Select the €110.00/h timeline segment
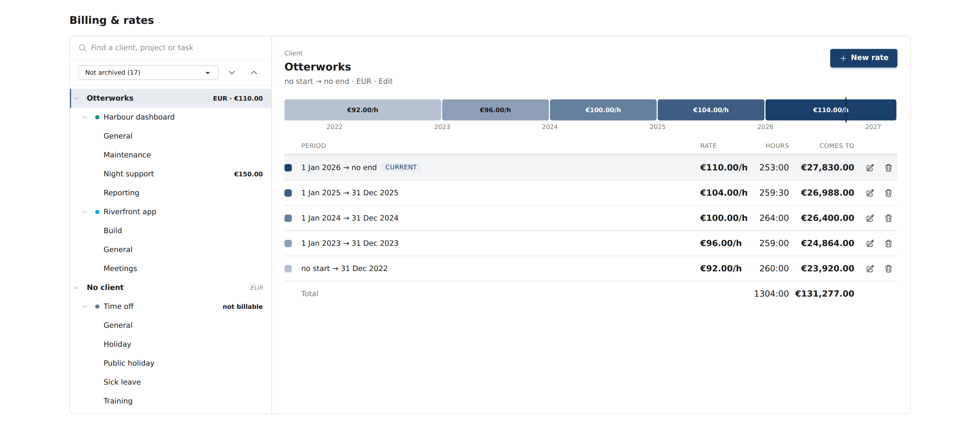Screen dimensions: 980x427 click(x=830, y=110)
